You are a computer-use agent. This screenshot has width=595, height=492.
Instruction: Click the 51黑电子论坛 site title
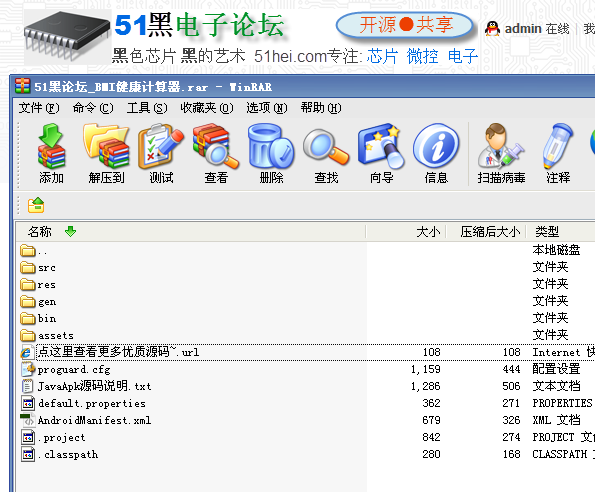(200, 25)
